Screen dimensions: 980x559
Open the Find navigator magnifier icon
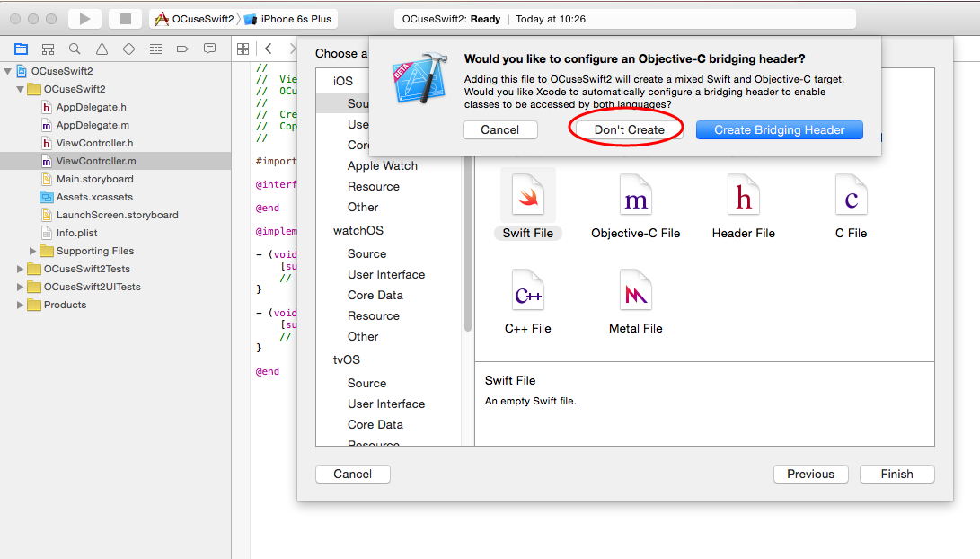click(75, 49)
